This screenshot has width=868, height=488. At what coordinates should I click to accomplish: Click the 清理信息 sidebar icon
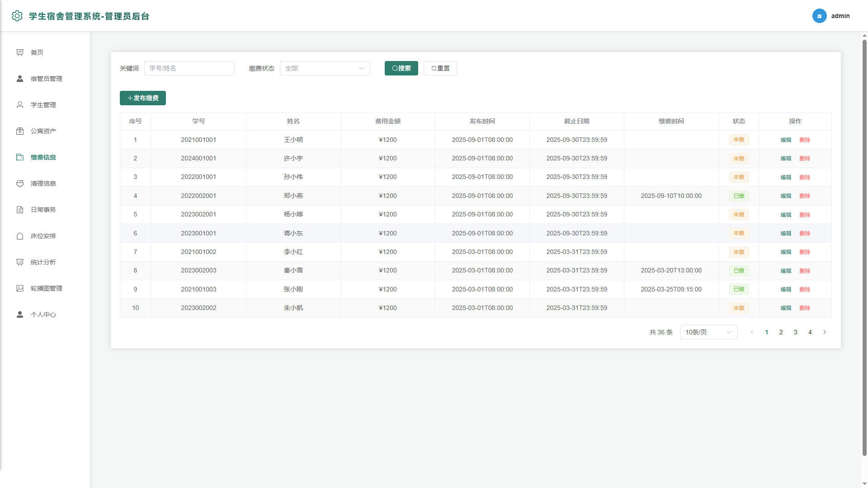click(20, 183)
